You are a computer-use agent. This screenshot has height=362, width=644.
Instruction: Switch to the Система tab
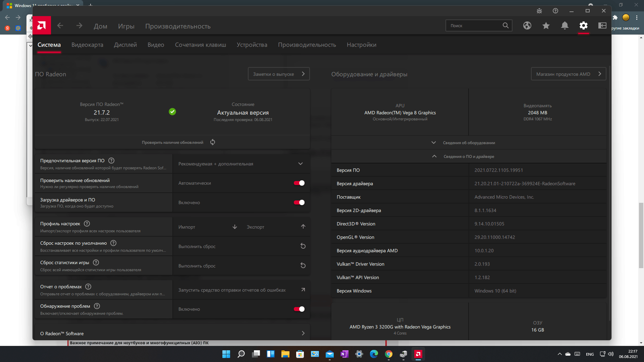tap(49, 45)
